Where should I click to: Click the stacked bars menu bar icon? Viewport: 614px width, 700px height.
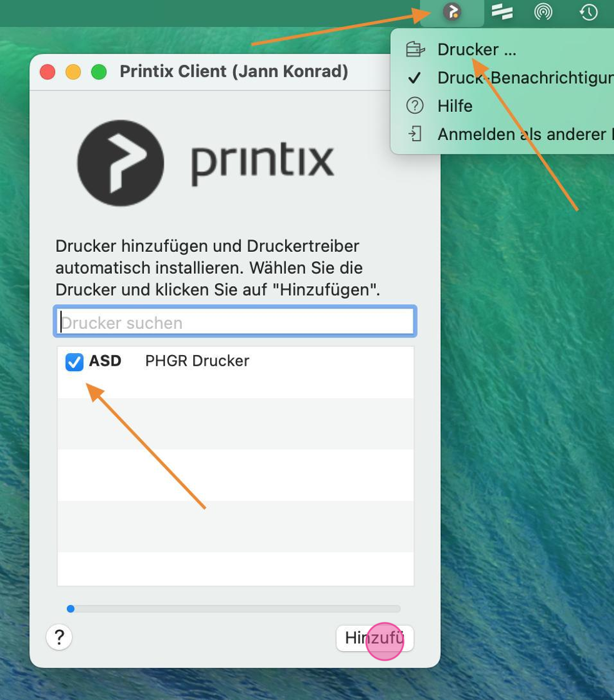point(502,12)
